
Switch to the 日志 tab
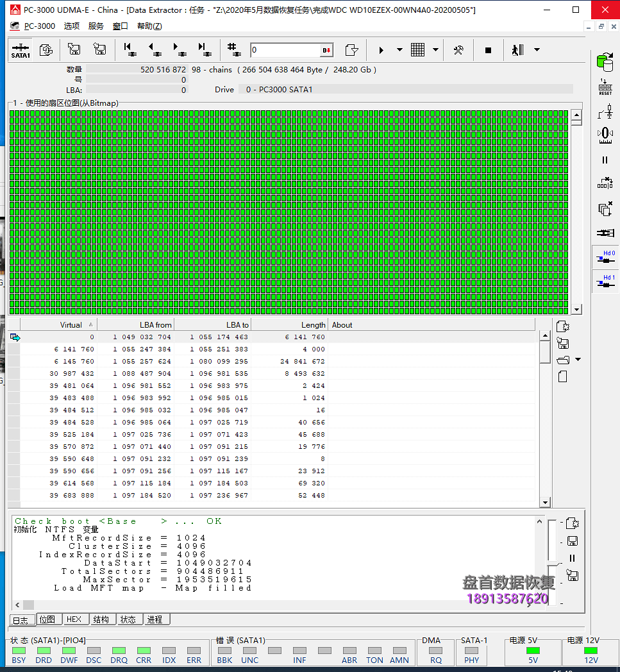[22, 619]
